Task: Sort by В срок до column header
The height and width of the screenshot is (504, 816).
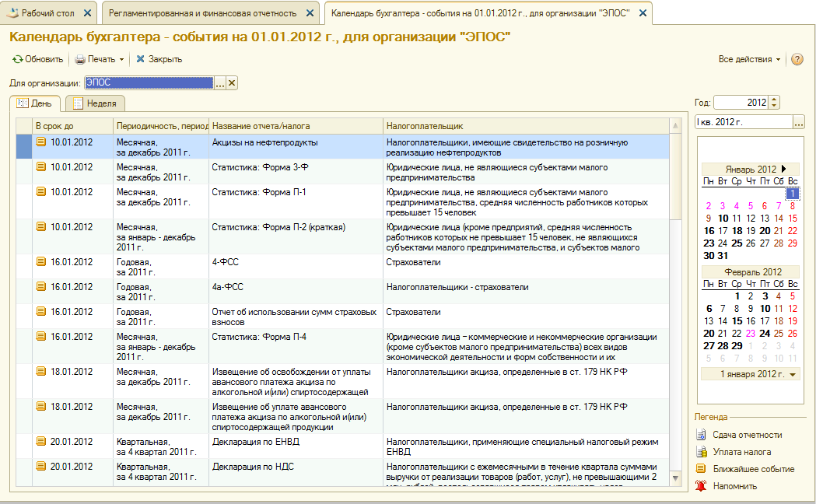Action: tap(73, 126)
